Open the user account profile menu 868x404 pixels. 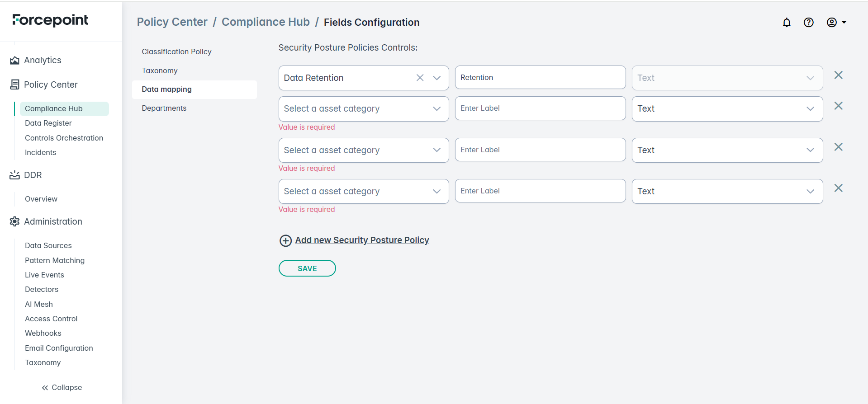[x=836, y=23]
